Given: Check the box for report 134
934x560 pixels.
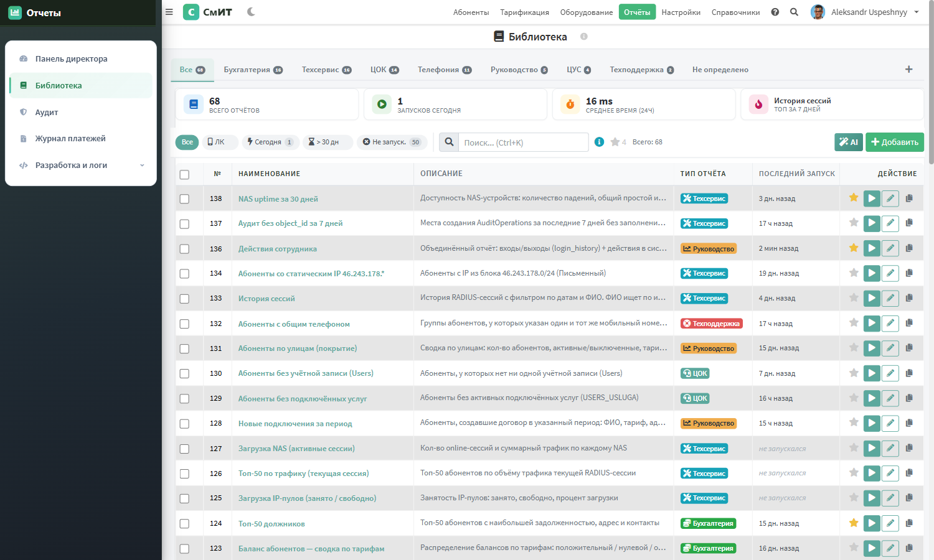Looking at the screenshot, I should (184, 274).
